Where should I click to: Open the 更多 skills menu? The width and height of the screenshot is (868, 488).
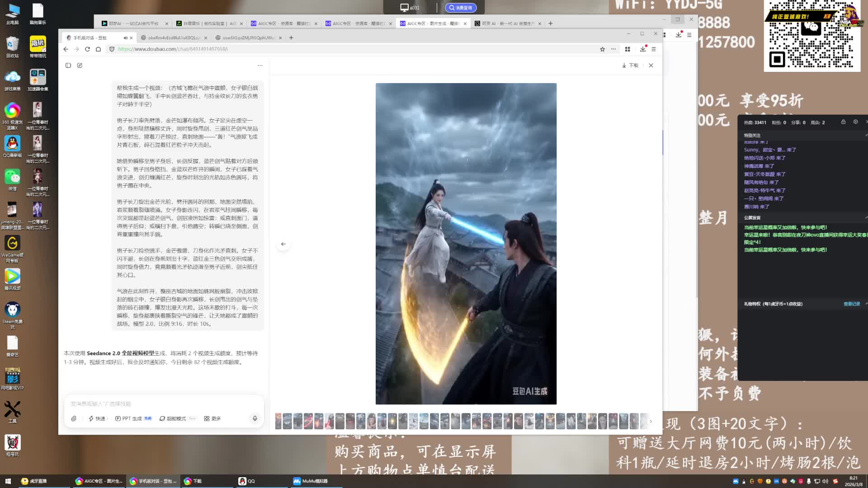point(212,418)
